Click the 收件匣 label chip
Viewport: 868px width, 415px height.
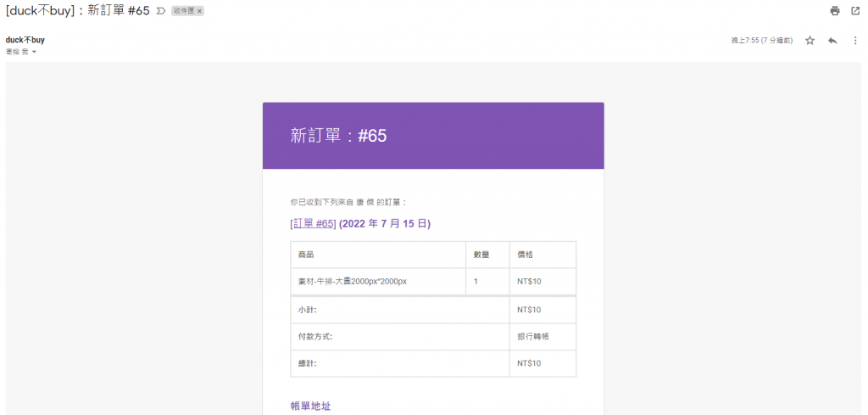tap(183, 11)
